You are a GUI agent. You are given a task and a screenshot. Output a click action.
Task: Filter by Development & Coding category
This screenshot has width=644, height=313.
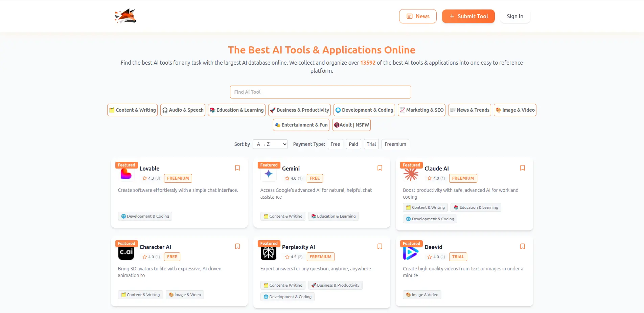tap(364, 110)
